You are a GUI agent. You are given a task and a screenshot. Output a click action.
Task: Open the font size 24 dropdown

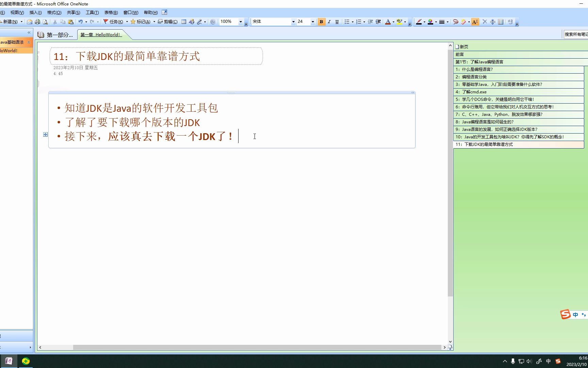point(313,22)
